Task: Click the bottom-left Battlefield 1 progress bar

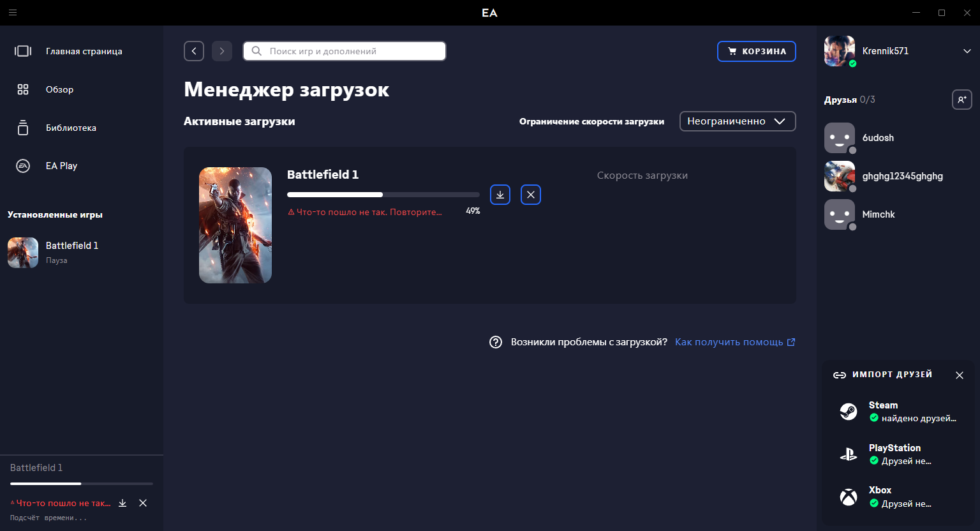Action: coord(82,484)
